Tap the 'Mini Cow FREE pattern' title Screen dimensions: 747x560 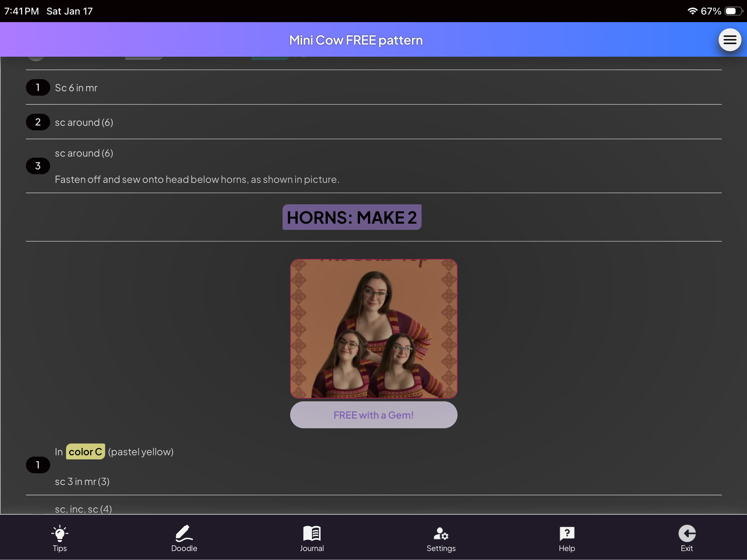[356, 40]
